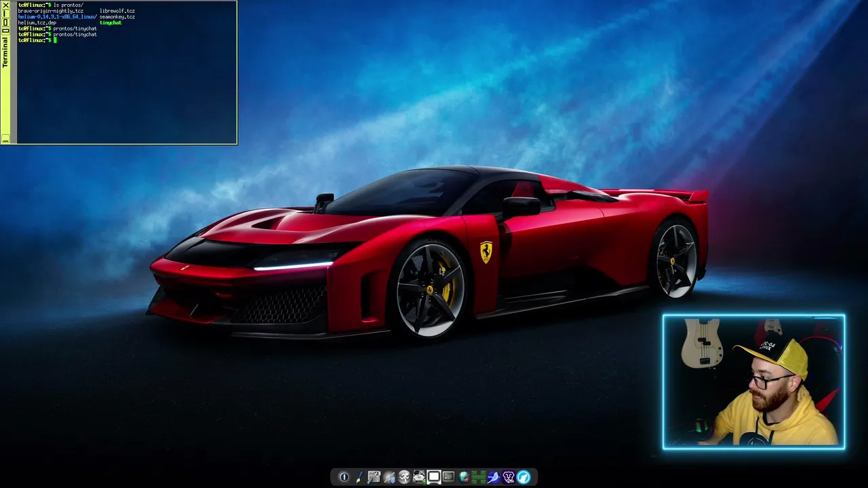Select the helium-0.14.9.1-x86_64_linux directory name

pos(57,17)
